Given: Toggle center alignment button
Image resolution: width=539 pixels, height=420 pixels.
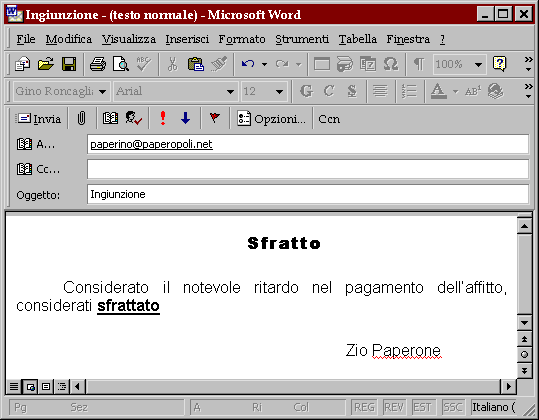Looking at the screenshot, I should pos(380,91).
